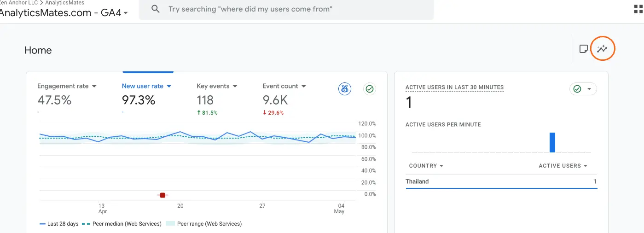Focus the search bar input

[286, 10]
